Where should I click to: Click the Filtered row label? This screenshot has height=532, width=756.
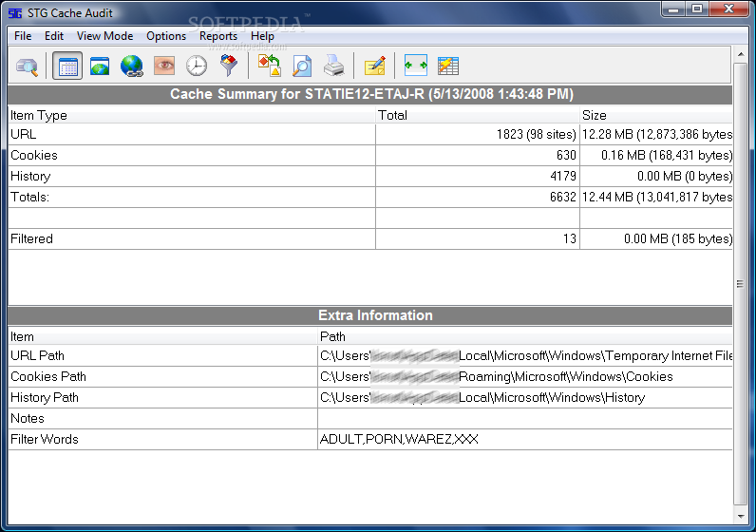point(31,238)
